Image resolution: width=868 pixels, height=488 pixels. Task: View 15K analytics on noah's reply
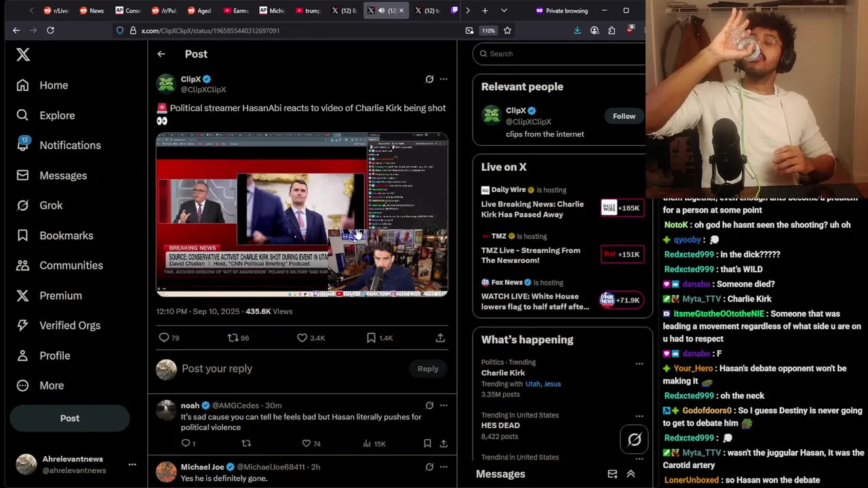pos(374,443)
